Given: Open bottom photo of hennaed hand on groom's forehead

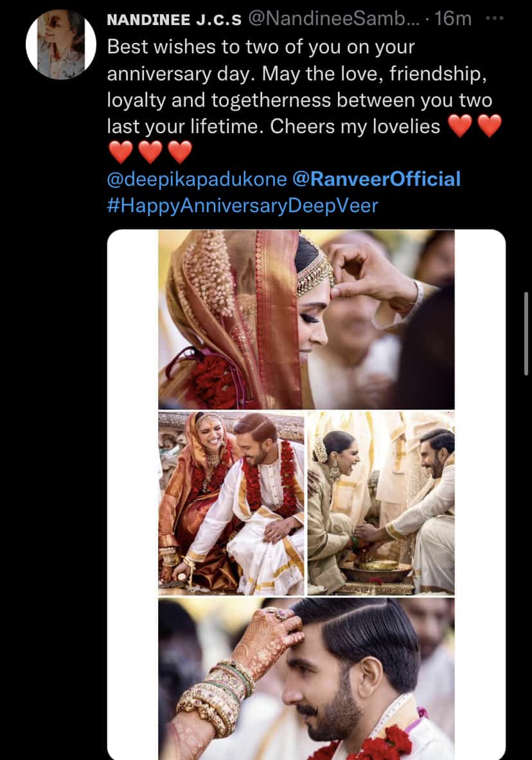Looking at the screenshot, I should coord(306,678).
